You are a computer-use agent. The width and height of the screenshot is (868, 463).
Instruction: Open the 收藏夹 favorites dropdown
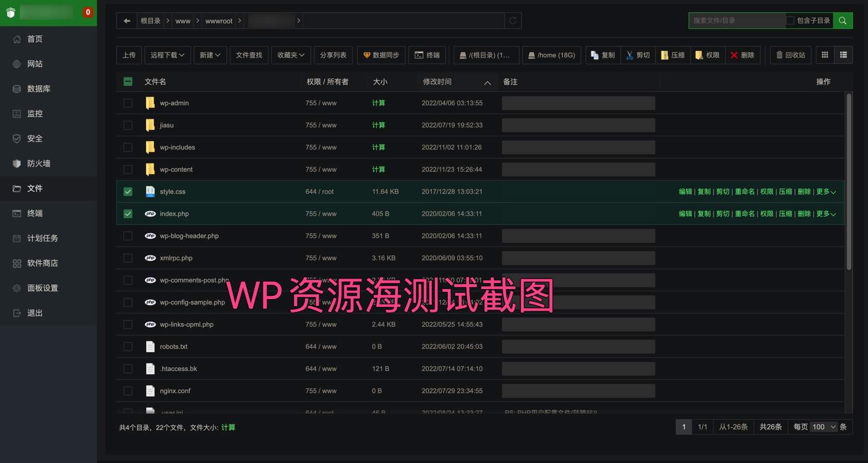pyautogui.click(x=291, y=55)
